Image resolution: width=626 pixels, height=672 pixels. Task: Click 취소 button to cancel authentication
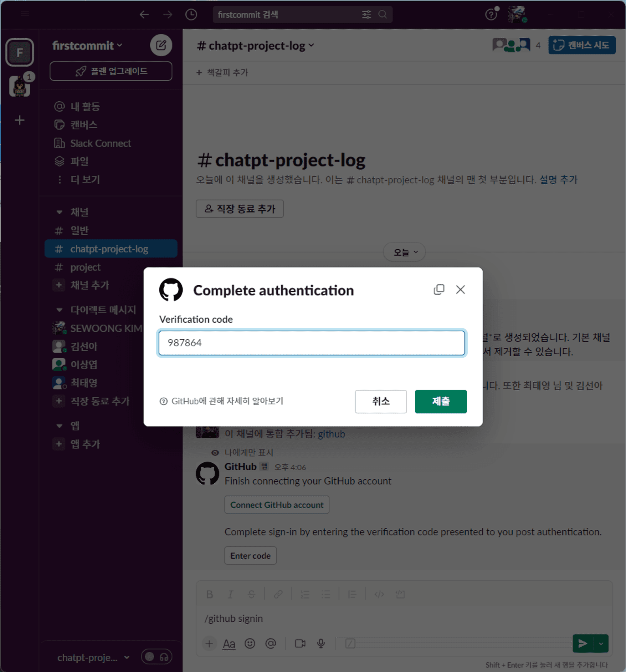(381, 401)
